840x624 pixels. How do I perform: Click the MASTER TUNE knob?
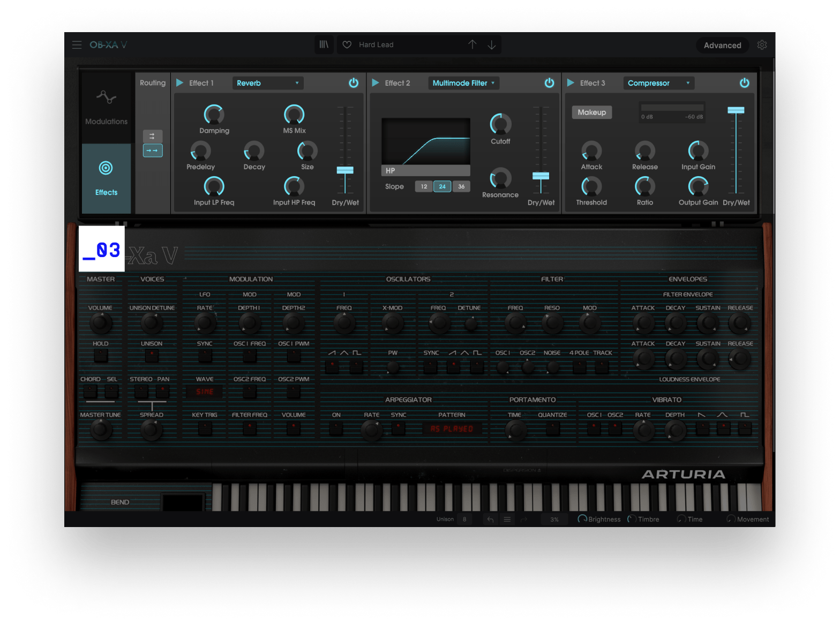point(101,430)
